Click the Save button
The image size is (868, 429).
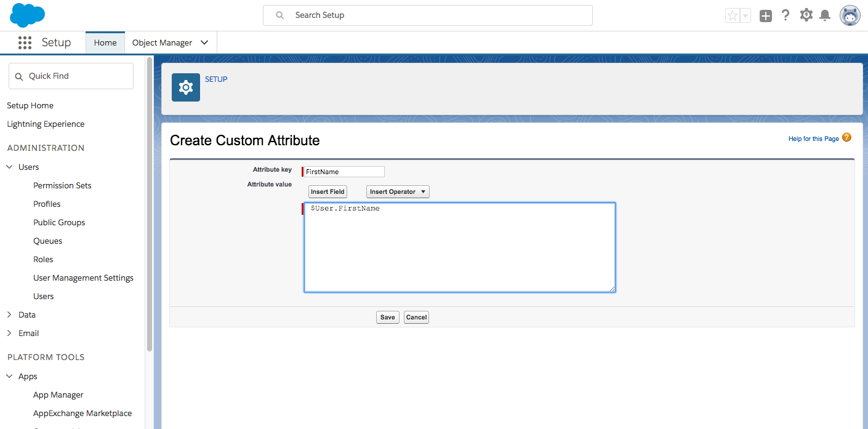tap(388, 317)
